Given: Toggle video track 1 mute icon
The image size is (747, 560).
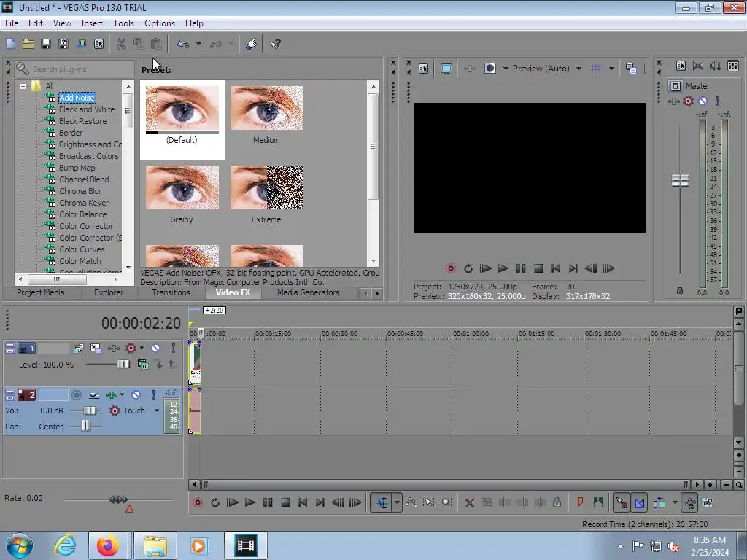Looking at the screenshot, I should 156,349.
